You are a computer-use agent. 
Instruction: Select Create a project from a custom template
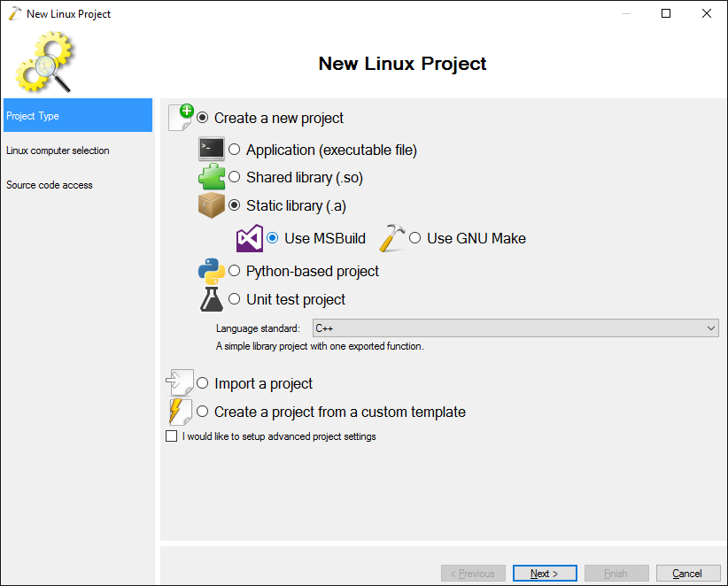click(203, 412)
